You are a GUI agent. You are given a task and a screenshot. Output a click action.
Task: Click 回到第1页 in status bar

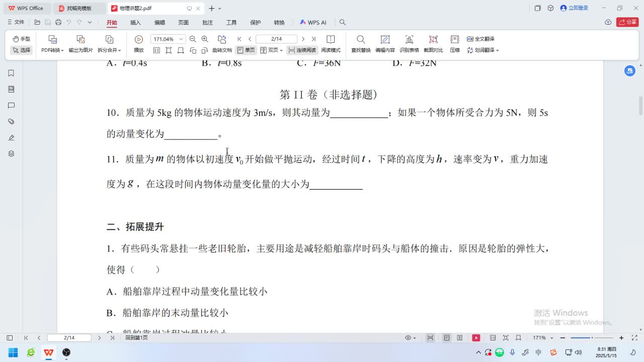tap(136, 338)
